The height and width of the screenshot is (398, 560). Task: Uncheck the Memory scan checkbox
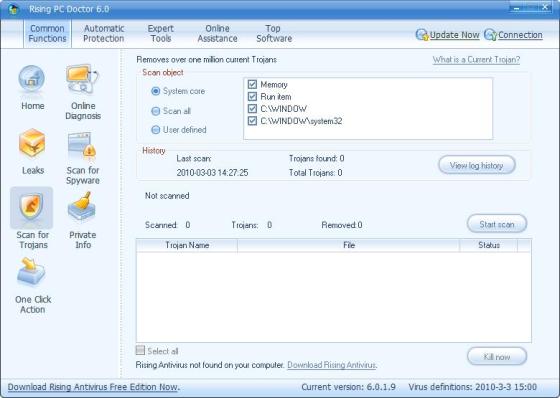(252, 84)
